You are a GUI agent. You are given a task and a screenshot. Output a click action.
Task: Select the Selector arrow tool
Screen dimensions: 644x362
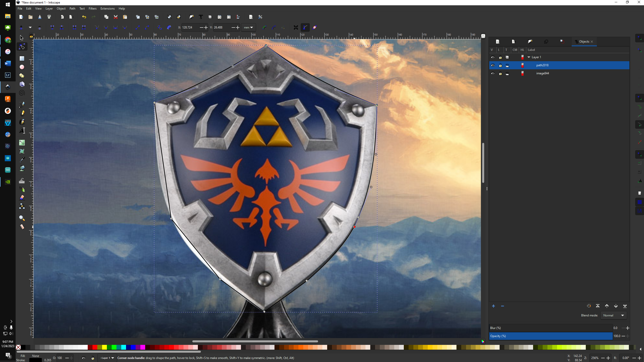(22, 38)
